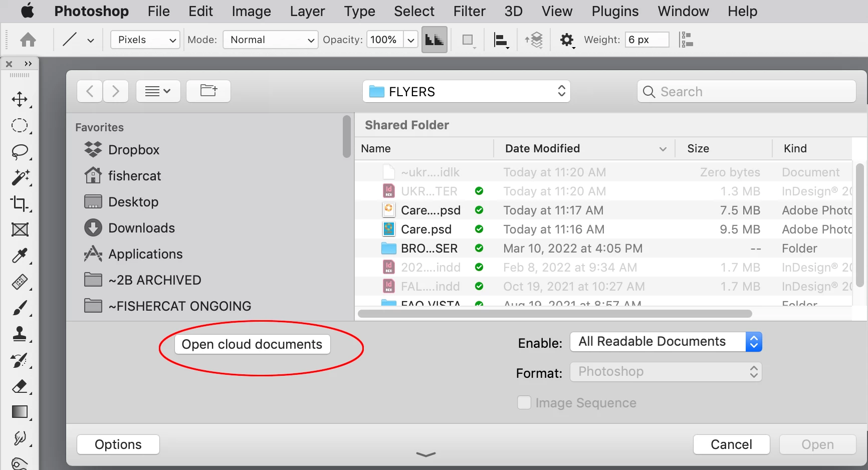This screenshot has height=470, width=868.
Task: Select the History Brush tool
Action: (x=20, y=360)
